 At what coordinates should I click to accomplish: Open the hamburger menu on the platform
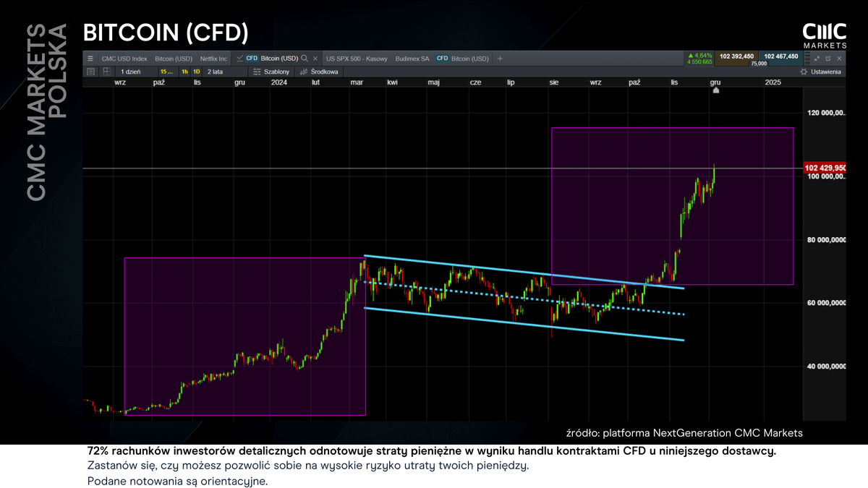click(x=90, y=59)
